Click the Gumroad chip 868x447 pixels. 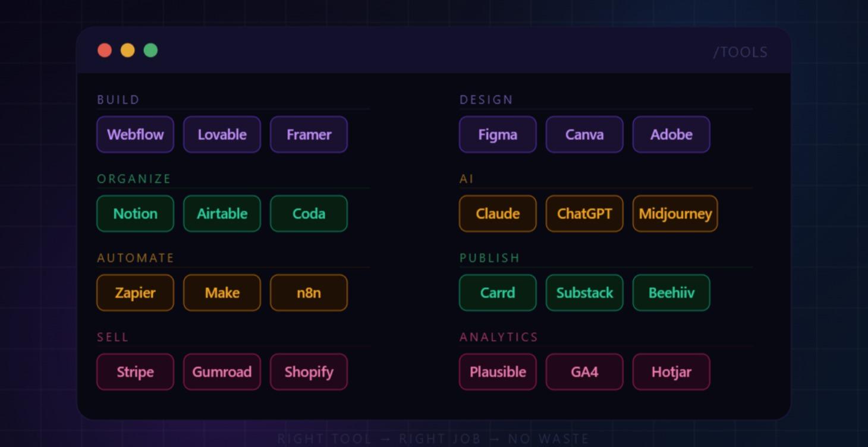tap(222, 372)
